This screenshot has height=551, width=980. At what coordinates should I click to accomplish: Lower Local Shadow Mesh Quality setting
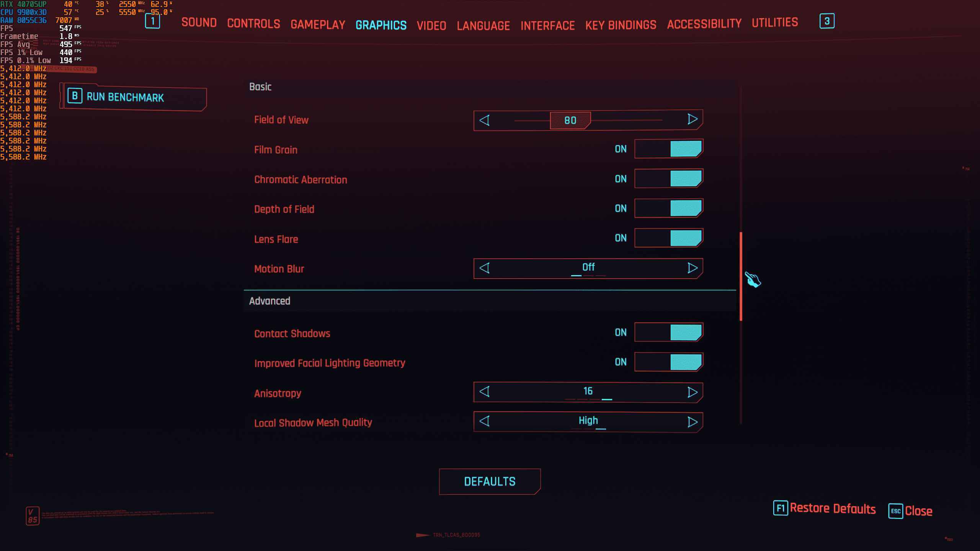point(485,421)
